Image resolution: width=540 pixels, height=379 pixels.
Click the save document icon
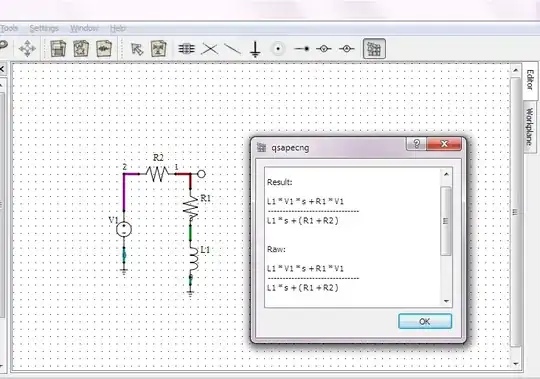click(58, 49)
